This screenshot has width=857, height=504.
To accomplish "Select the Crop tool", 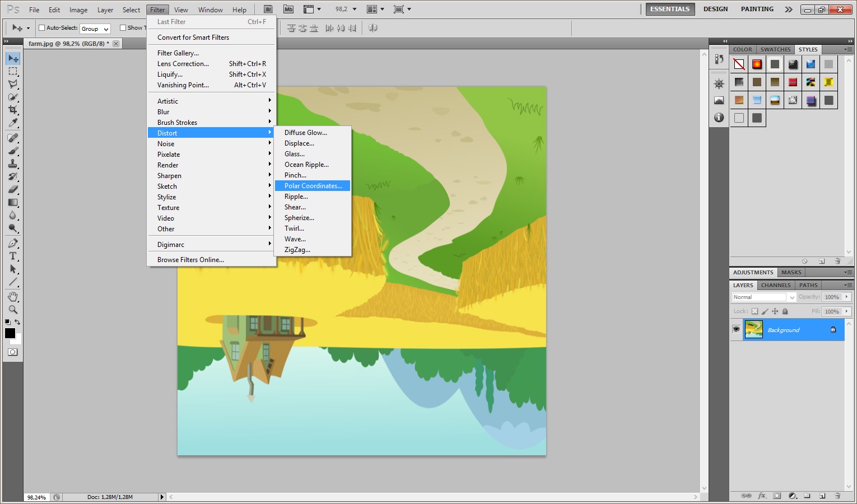I will point(13,110).
